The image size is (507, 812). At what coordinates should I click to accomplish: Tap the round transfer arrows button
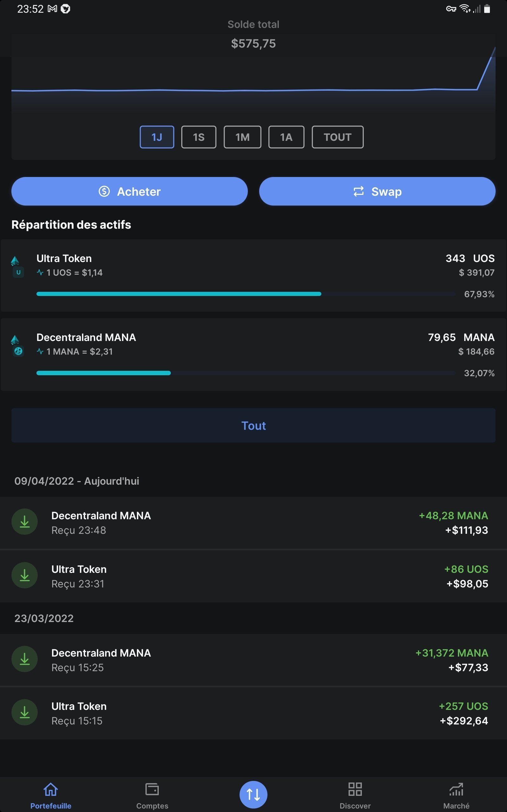coord(253,794)
